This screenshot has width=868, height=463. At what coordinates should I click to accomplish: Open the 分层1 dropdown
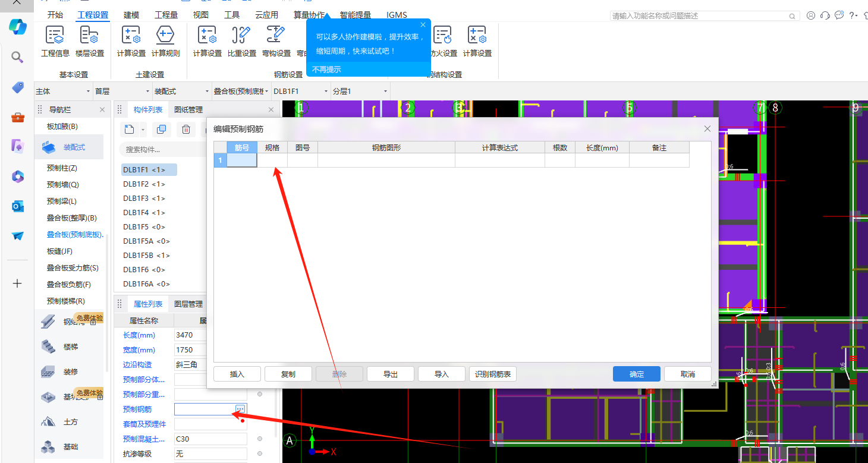click(x=360, y=91)
